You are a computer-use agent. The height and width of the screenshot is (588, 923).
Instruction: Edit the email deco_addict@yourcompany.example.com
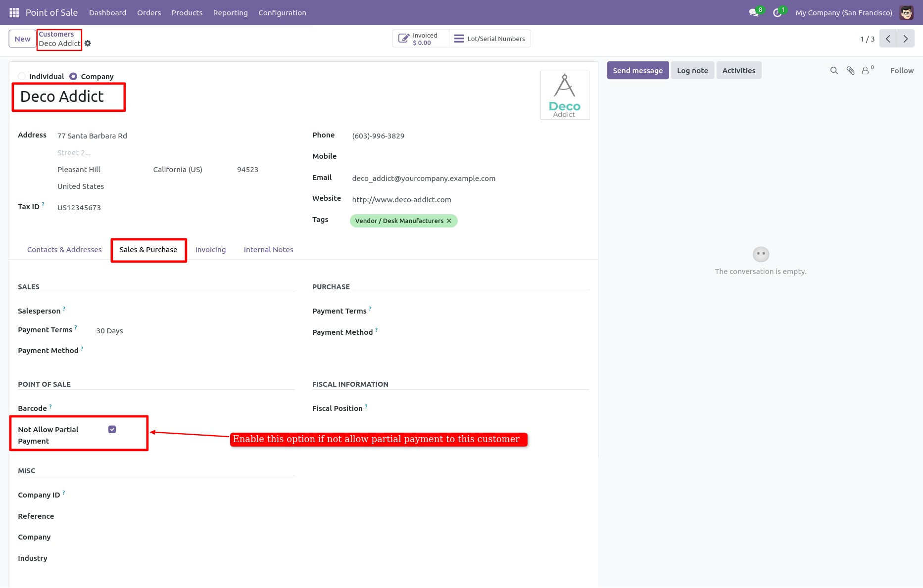click(x=470, y=179)
